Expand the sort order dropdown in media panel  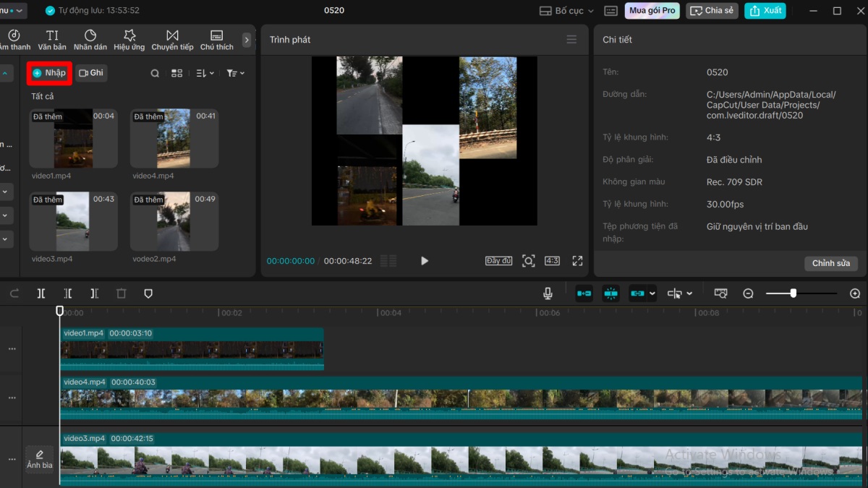(x=205, y=73)
